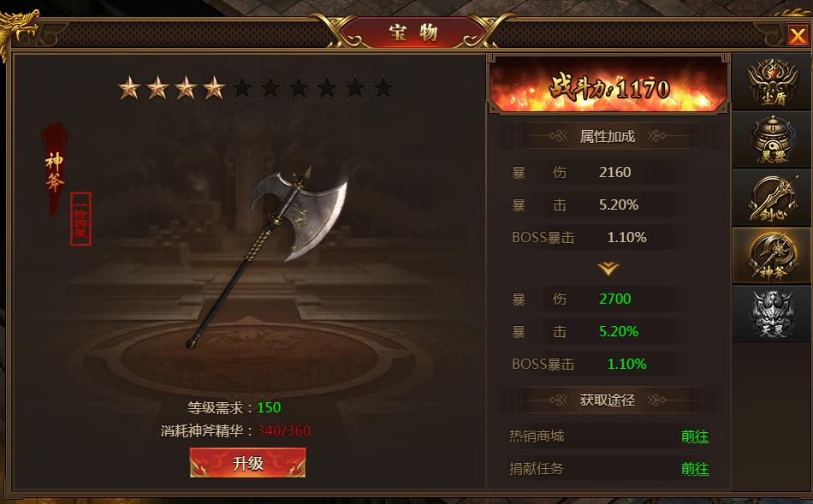Close the 宝物 treasure window
The image size is (813, 504).
pyautogui.click(x=798, y=36)
